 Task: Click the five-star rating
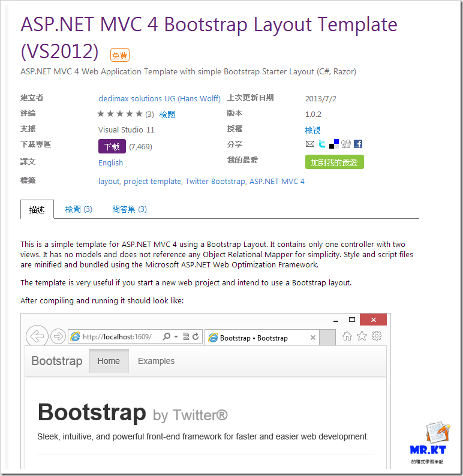click(120, 114)
